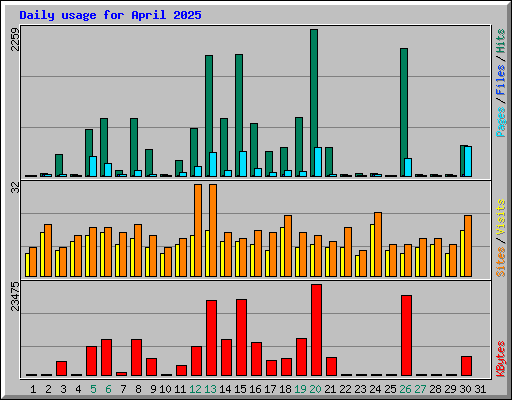Select the green hits bar for day 19

tap(299, 147)
